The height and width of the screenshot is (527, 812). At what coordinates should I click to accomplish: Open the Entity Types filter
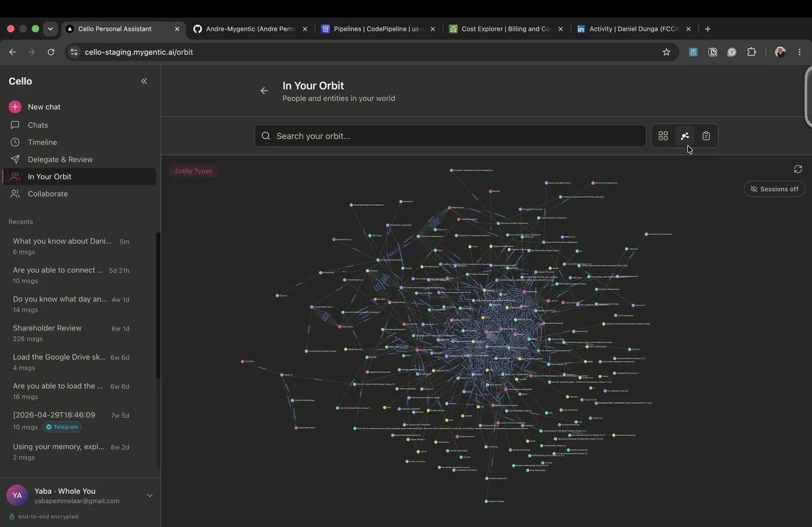pyautogui.click(x=194, y=171)
